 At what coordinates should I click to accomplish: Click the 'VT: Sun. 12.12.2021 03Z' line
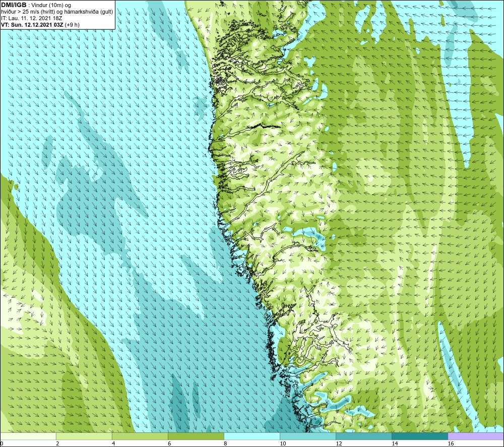(x=32, y=25)
